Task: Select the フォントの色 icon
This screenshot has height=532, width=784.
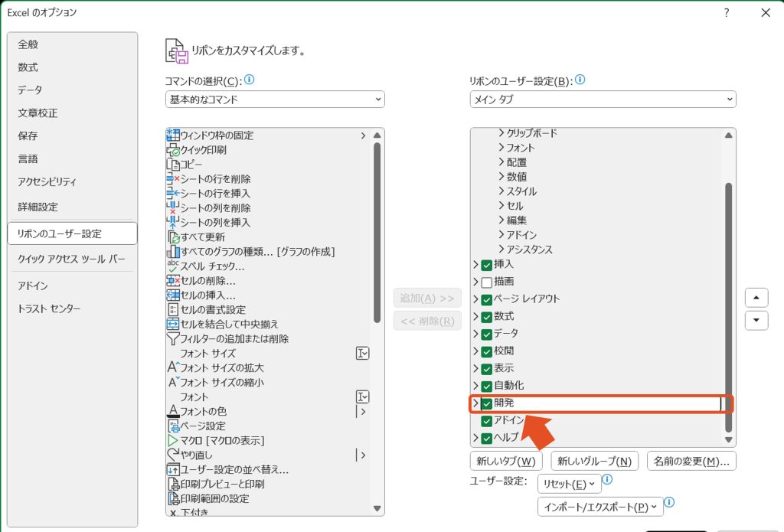Action: click(173, 411)
